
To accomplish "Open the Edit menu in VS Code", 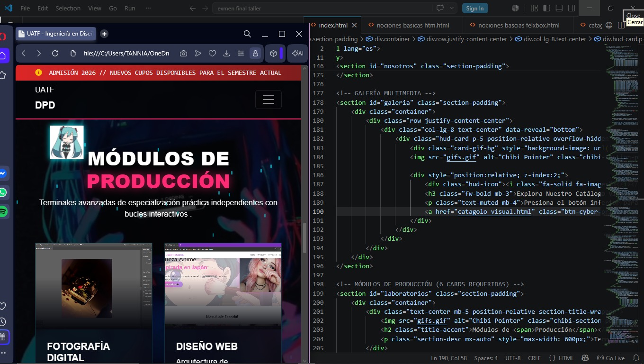I will [x=43, y=8].
